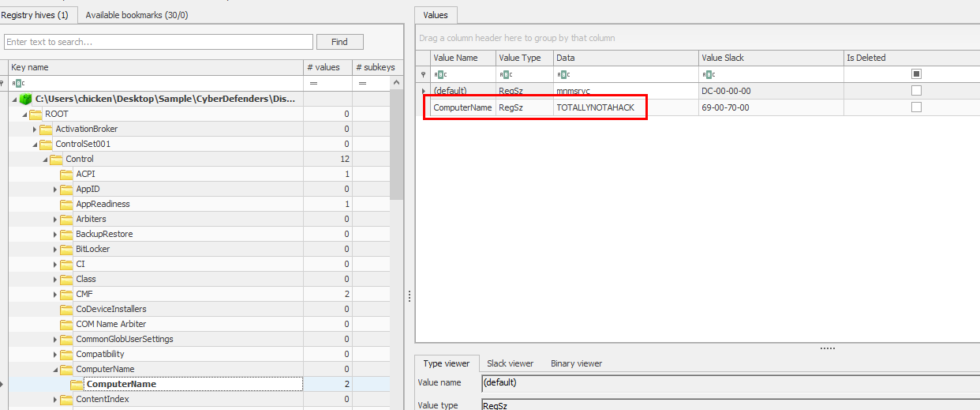Sort by Value Name column header
Screen dimensions: 980x410
coord(463,58)
